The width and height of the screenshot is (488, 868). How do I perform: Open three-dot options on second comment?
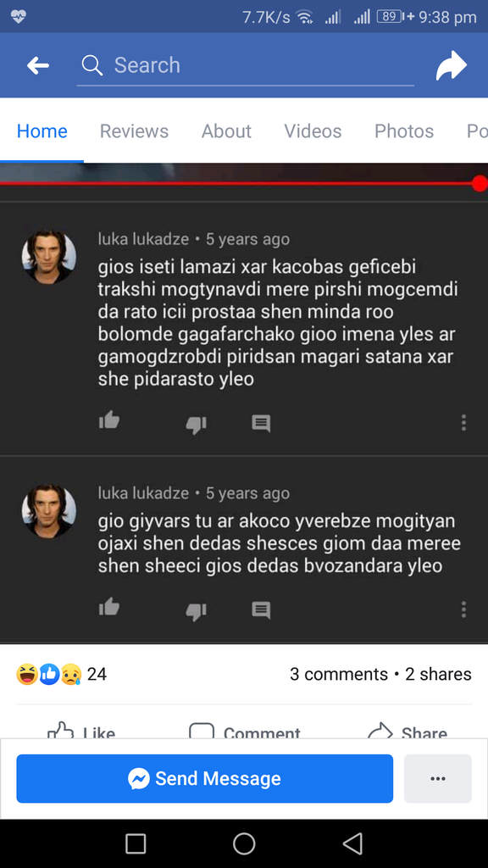tap(463, 609)
